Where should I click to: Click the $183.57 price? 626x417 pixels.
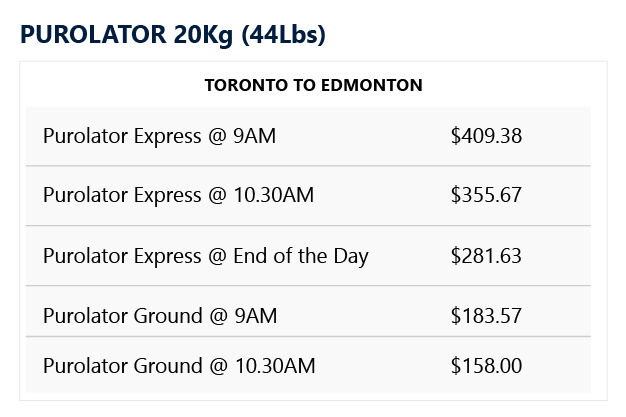coord(486,316)
